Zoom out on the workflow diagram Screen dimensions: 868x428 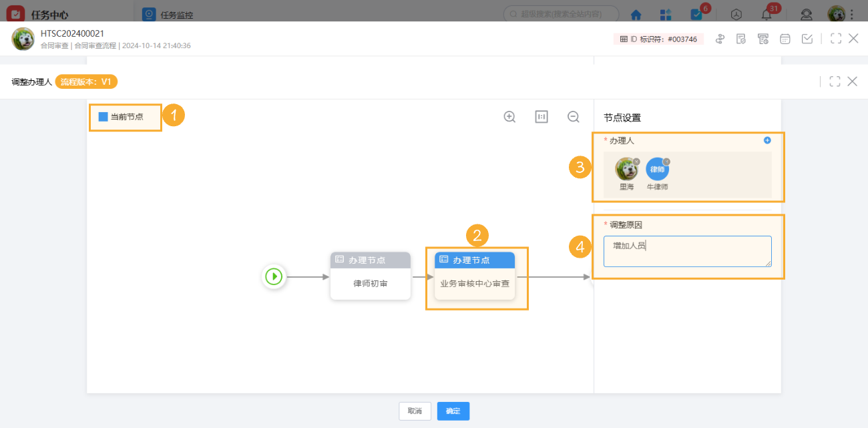click(573, 116)
